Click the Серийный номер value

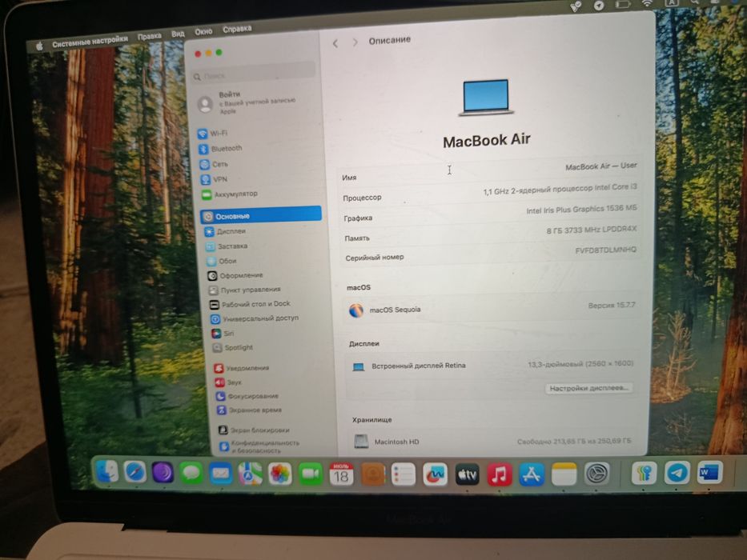605,250
